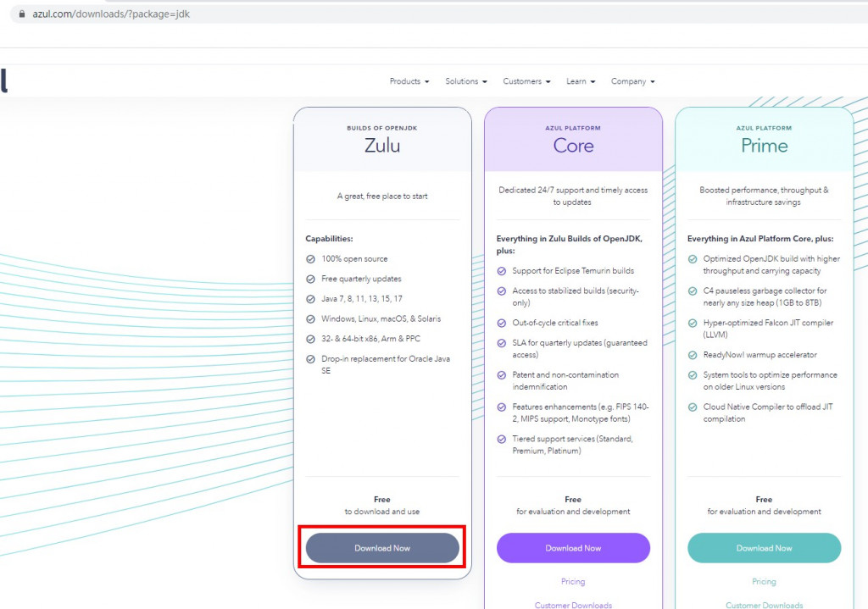
Task: Click the Azul logo at top left
Action: [x=4, y=80]
